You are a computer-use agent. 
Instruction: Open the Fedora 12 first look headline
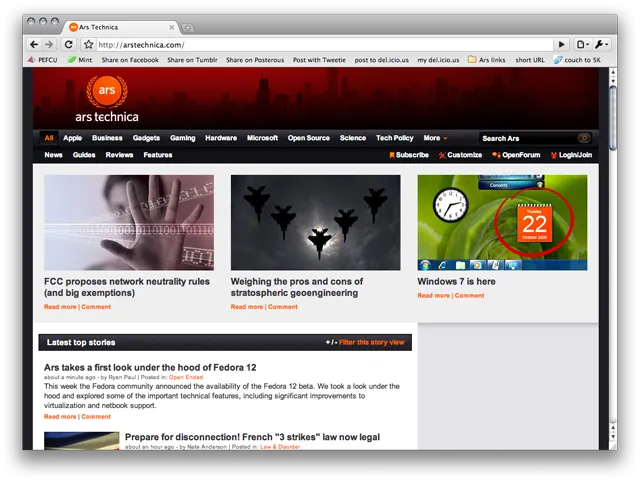(x=150, y=367)
